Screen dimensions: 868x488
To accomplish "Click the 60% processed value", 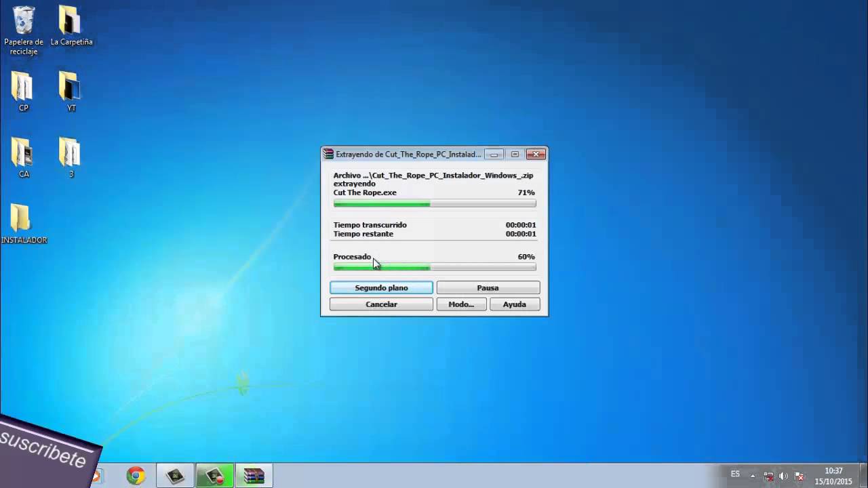I will coord(526,257).
